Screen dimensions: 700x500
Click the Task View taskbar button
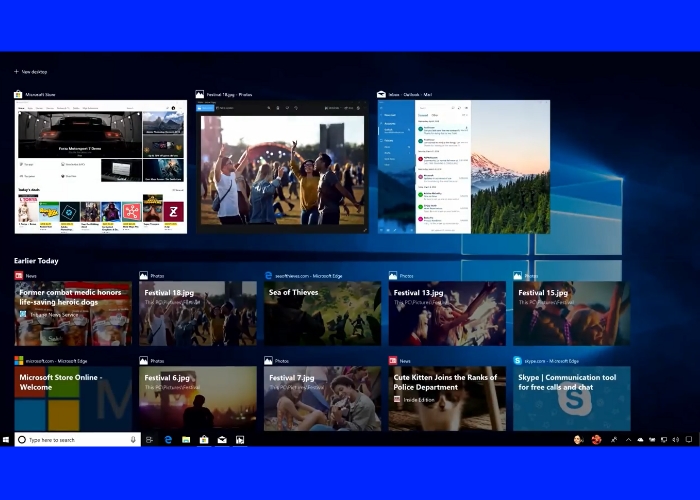point(150,440)
